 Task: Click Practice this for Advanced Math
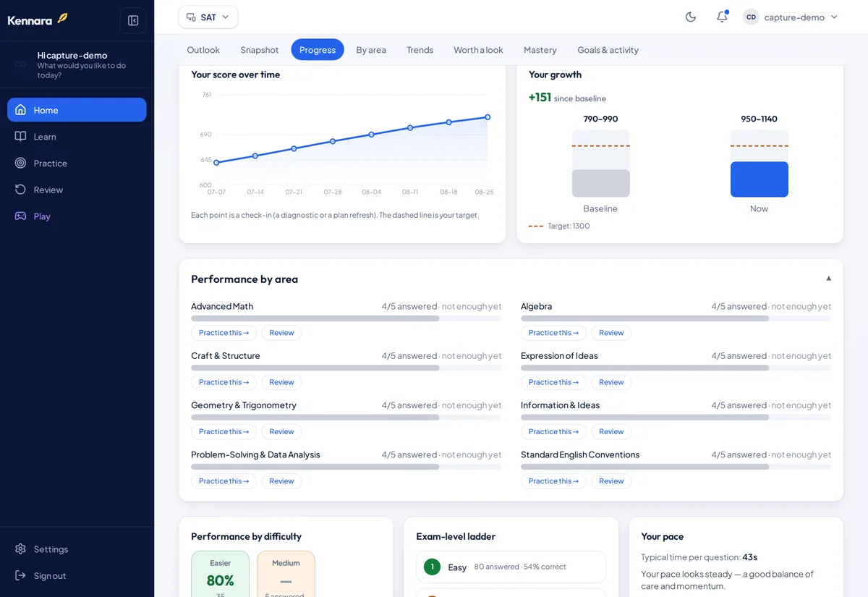point(224,333)
